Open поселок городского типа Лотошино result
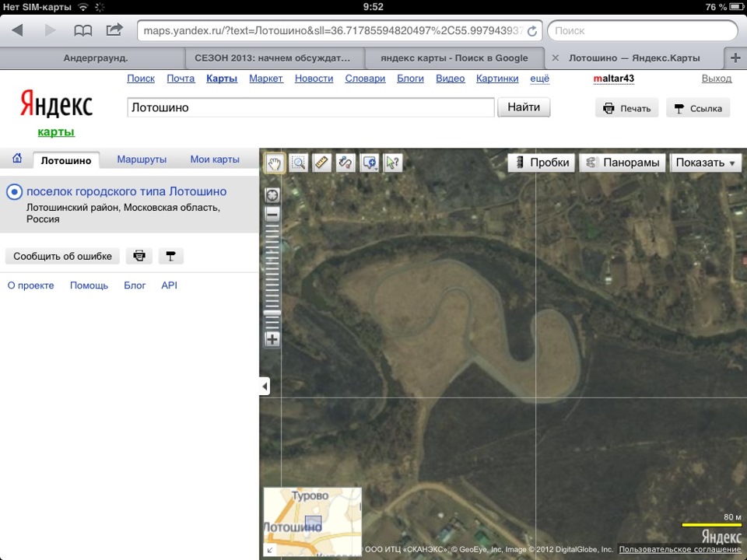Screen dimensions: 747x560 click(x=127, y=191)
